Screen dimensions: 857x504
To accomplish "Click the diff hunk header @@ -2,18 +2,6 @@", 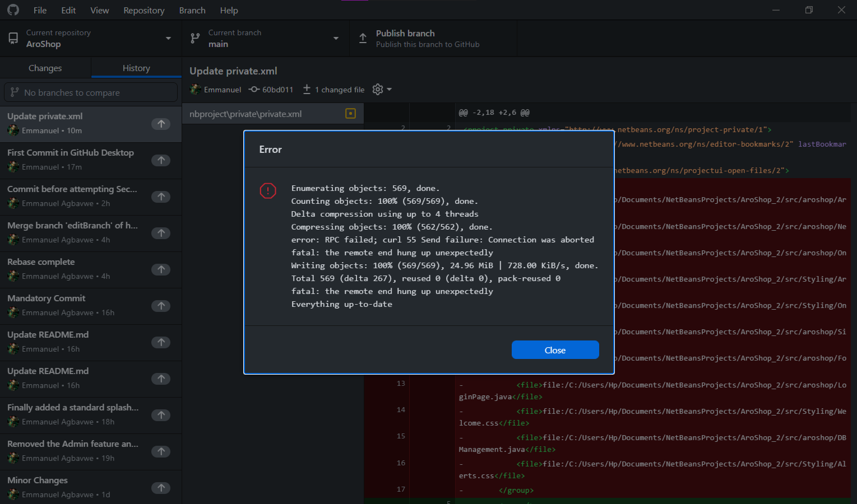I will tap(494, 113).
